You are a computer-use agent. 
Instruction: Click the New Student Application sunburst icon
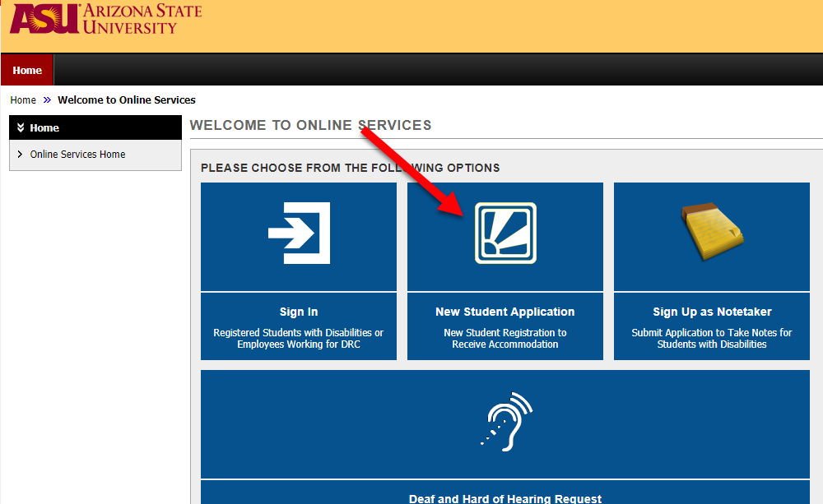pos(505,234)
